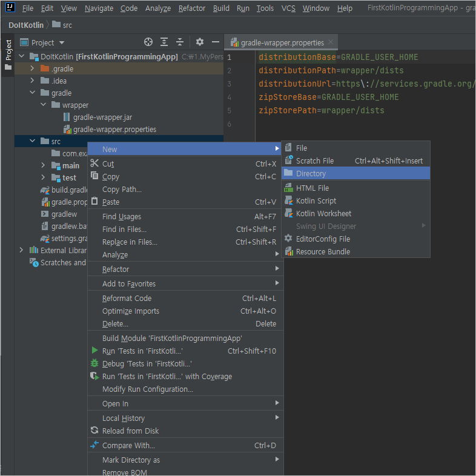Hide the Project panel with minus icon
476x476 pixels.
[216, 42]
